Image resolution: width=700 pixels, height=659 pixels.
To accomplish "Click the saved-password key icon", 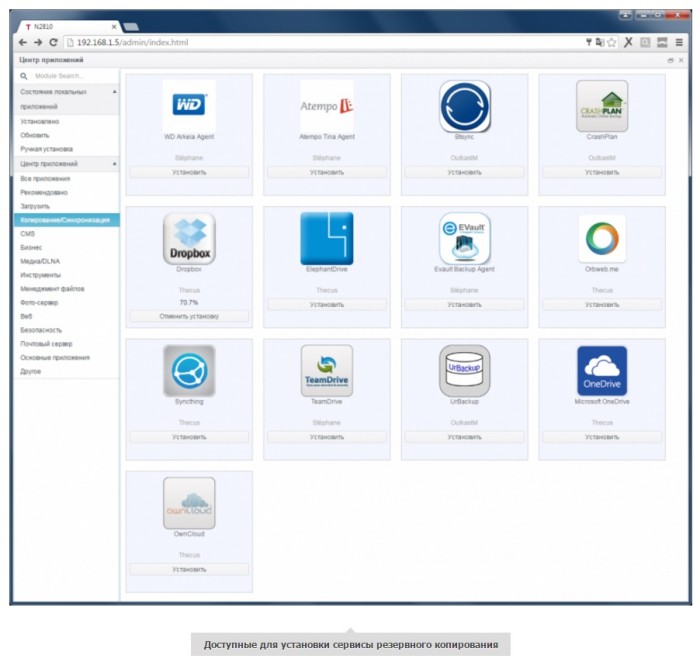I will [x=589, y=42].
